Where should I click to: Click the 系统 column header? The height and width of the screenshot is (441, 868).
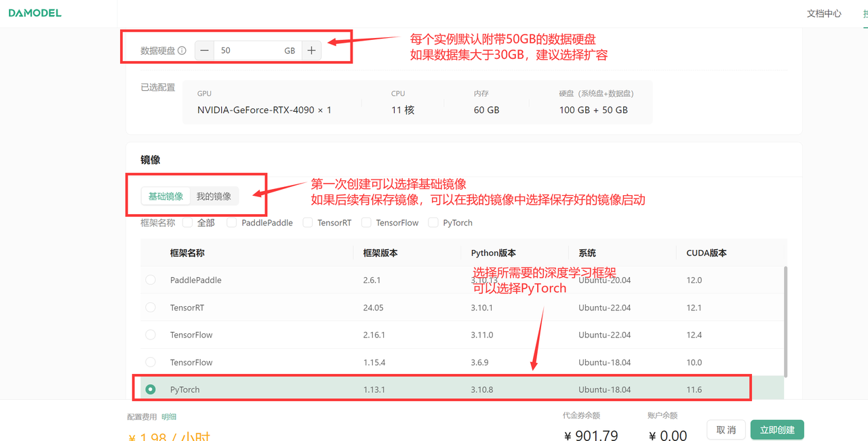587,253
